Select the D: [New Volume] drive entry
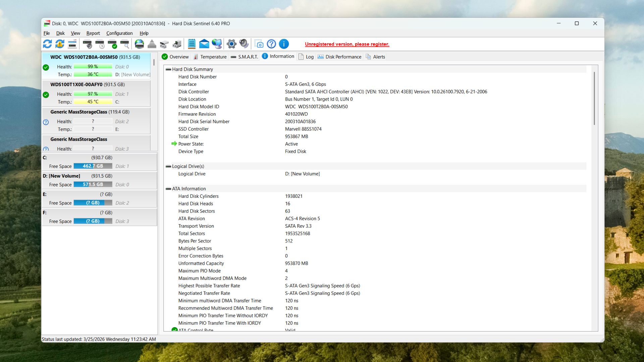This screenshot has width=644, height=362. tap(99, 180)
